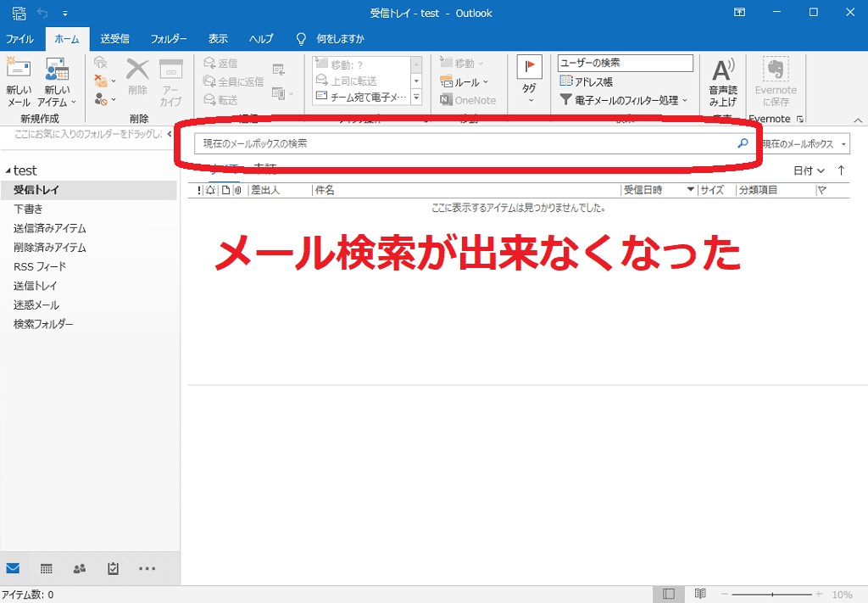The image size is (868, 603).
Task: Collapse the test account folder tree
Action: [8, 171]
